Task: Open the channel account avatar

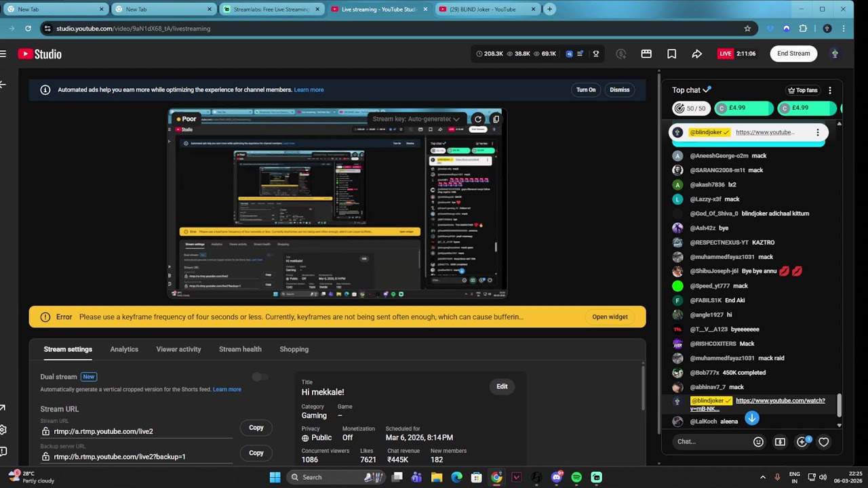Action: (835, 54)
